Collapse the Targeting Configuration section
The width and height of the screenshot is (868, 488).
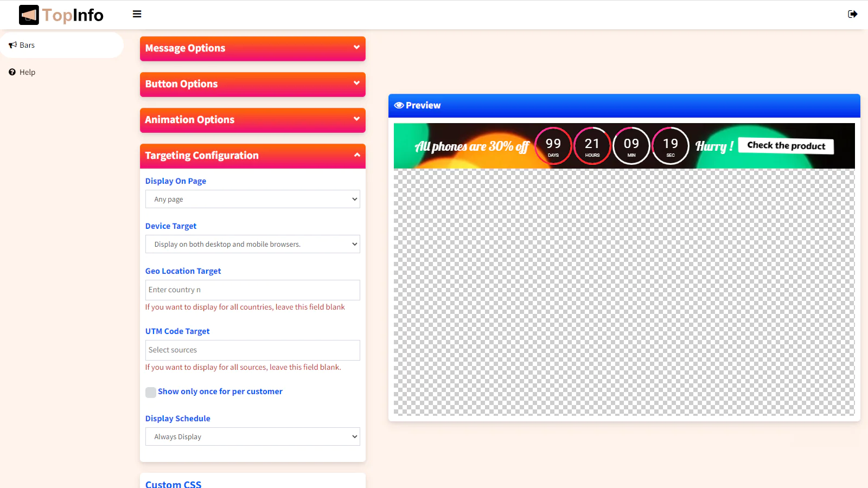(x=252, y=156)
